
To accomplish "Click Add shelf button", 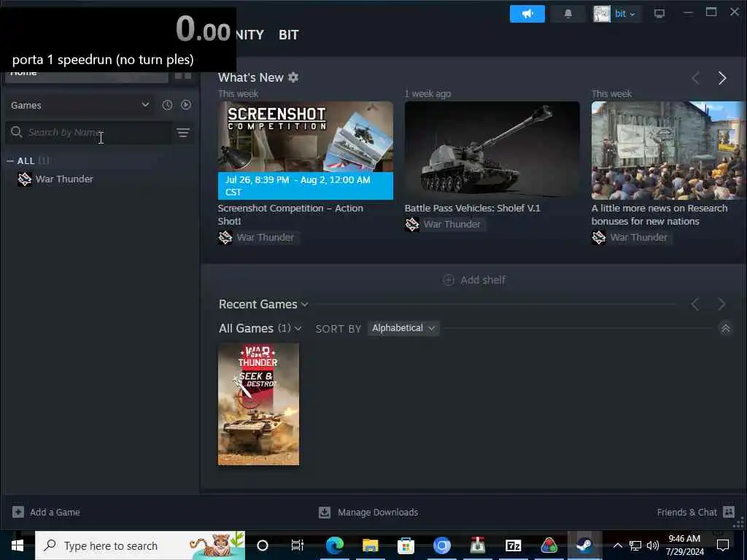I will [x=474, y=280].
